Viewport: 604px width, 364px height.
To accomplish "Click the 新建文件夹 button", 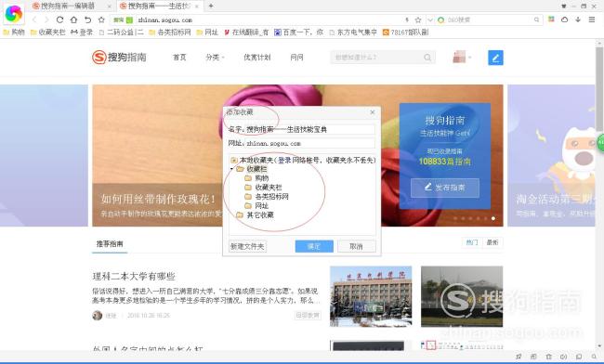I will 247,247.
